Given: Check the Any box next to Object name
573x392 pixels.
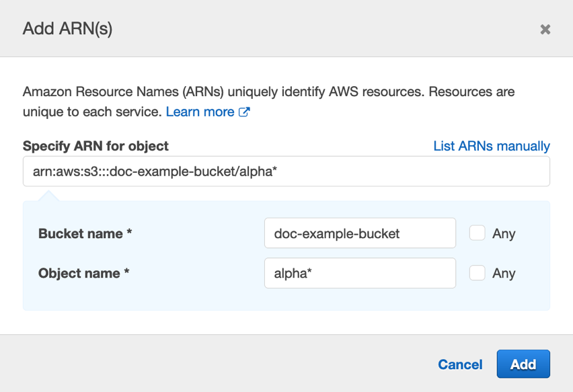Looking at the screenshot, I should pos(478,273).
